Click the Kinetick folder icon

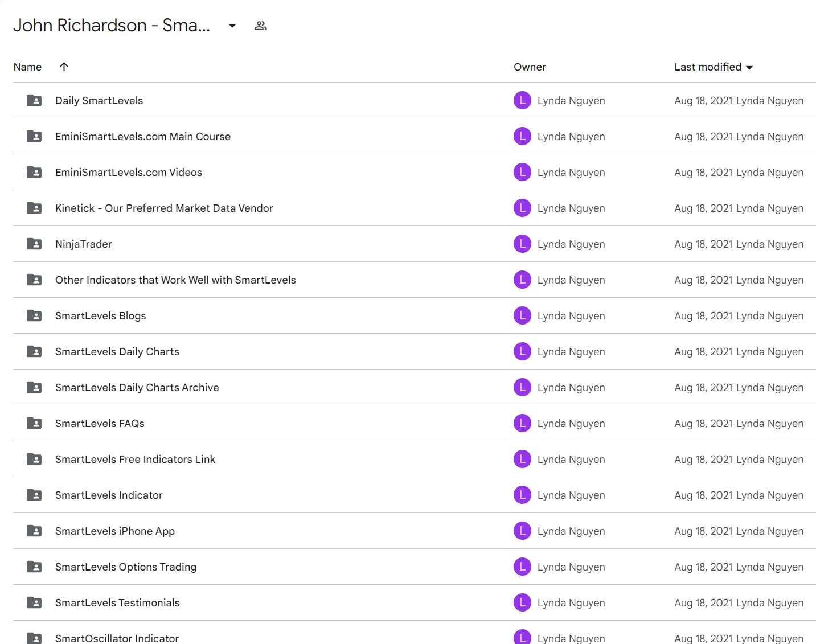[x=34, y=208]
